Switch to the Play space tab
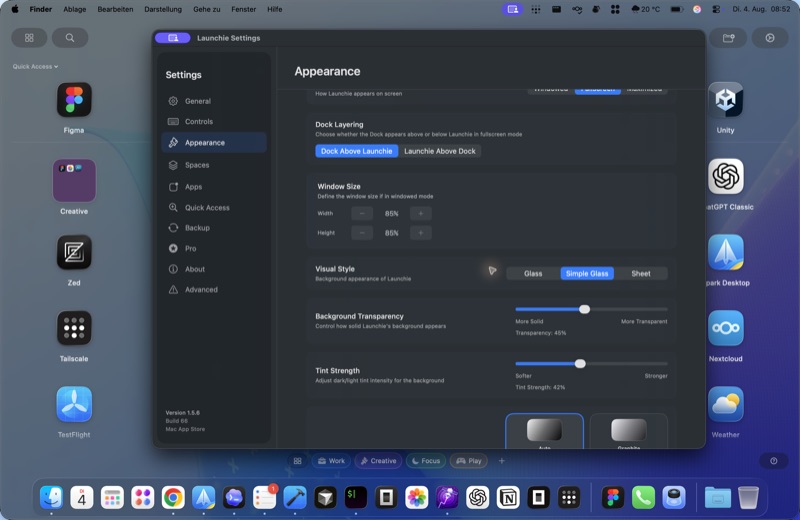The image size is (800, 520). (469, 461)
